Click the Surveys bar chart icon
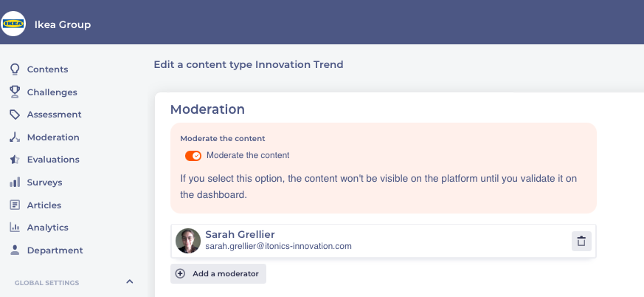644x297 pixels. 14,182
